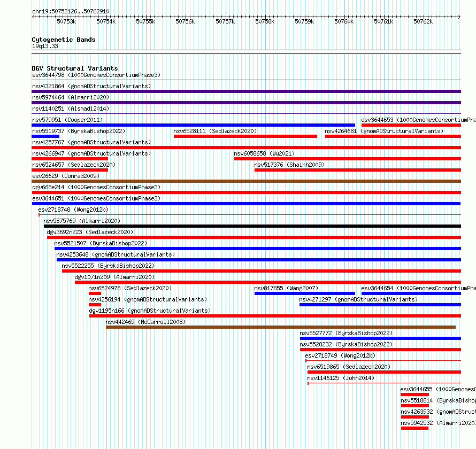Image resolution: width=476 pixels, height=449 pixels.
Task: Select the short blue nsv5519737 bar
Action: click(45, 136)
